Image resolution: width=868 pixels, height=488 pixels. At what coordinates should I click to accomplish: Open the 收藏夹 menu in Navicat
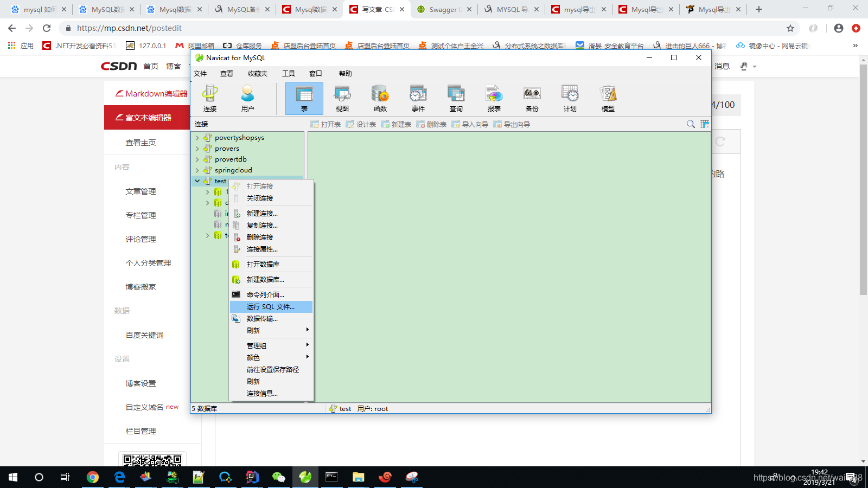[x=258, y=74]
